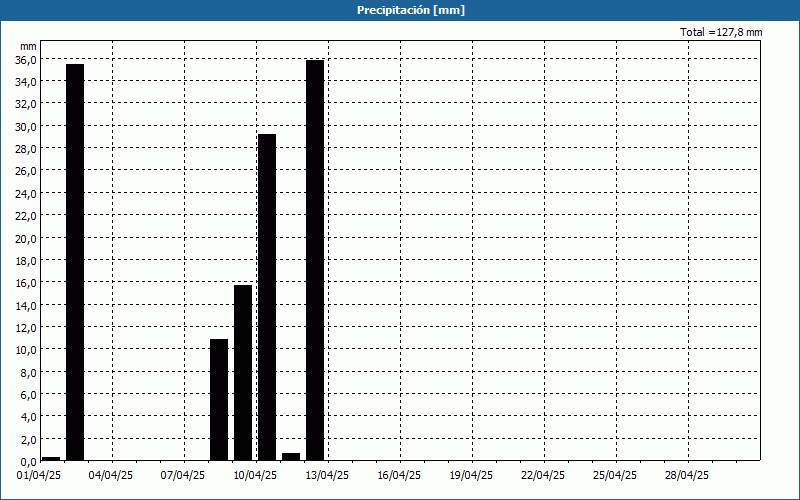Screen dimensions: 800x500
Task: Select the Total =127,8 mm label
Action: click(x=721, y=32)
